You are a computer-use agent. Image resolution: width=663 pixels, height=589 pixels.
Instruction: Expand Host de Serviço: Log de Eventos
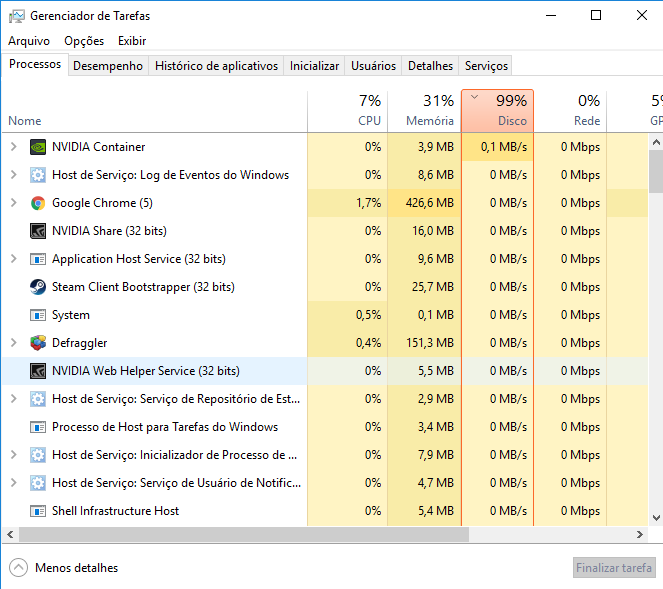[x=14, y=175]
